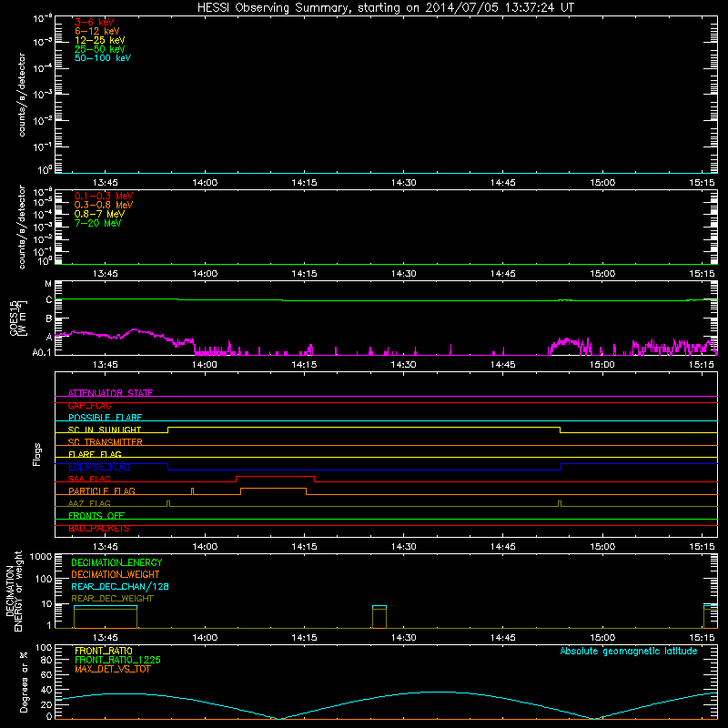This screenshot has height=728, width=728.
Task: Click the 0.3-0.8 MeV legend entry
Action: [104, 205]
